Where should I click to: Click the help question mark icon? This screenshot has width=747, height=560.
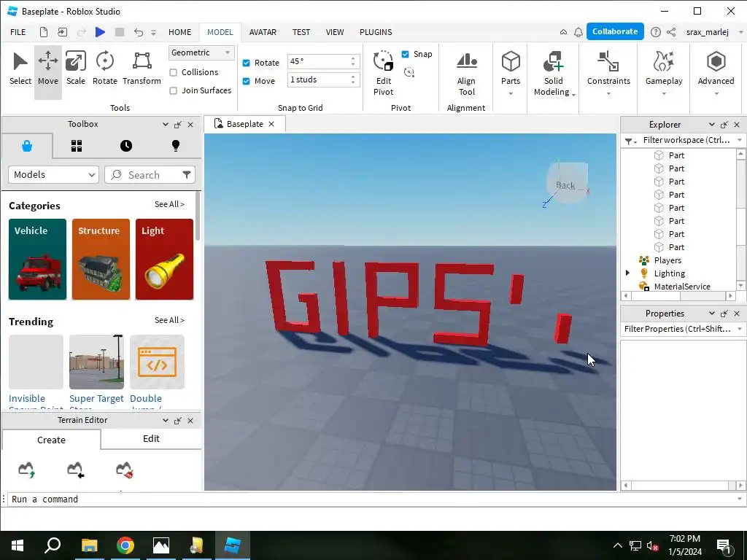point(656,32)
